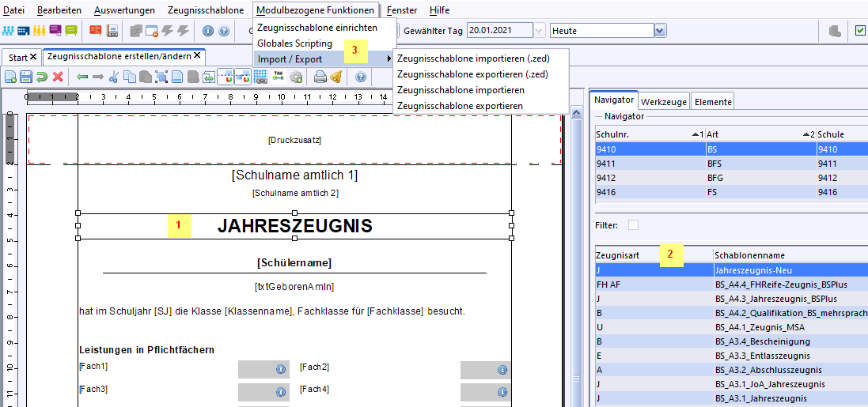Select the [Druckzusatz] placeholder in the template

294,140
